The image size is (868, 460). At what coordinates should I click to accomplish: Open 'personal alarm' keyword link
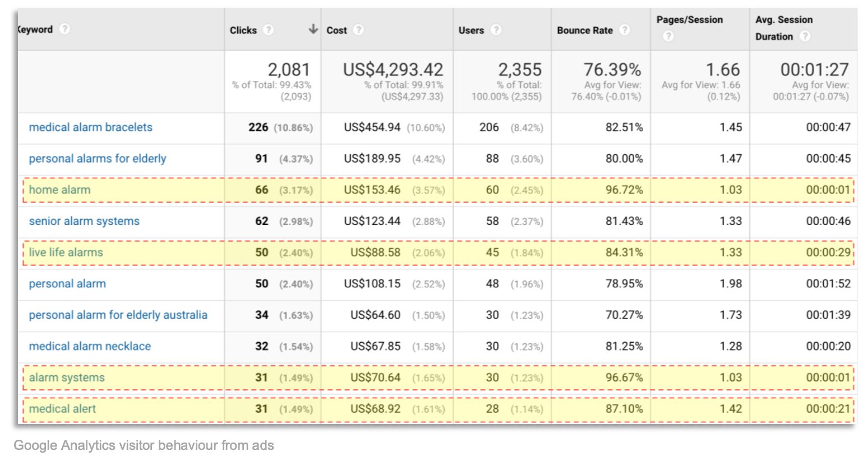click(x=67, y=284)
